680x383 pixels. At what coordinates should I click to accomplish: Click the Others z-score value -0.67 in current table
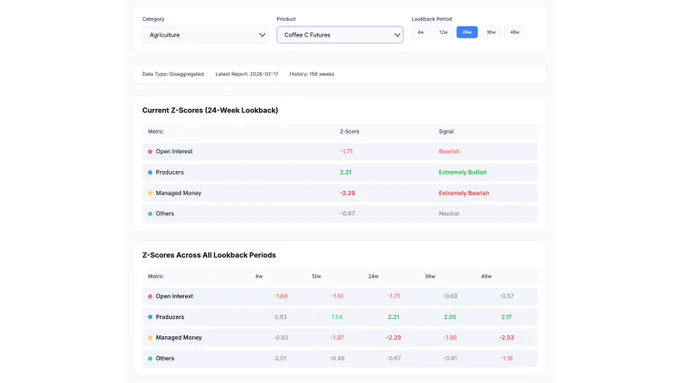347,213
